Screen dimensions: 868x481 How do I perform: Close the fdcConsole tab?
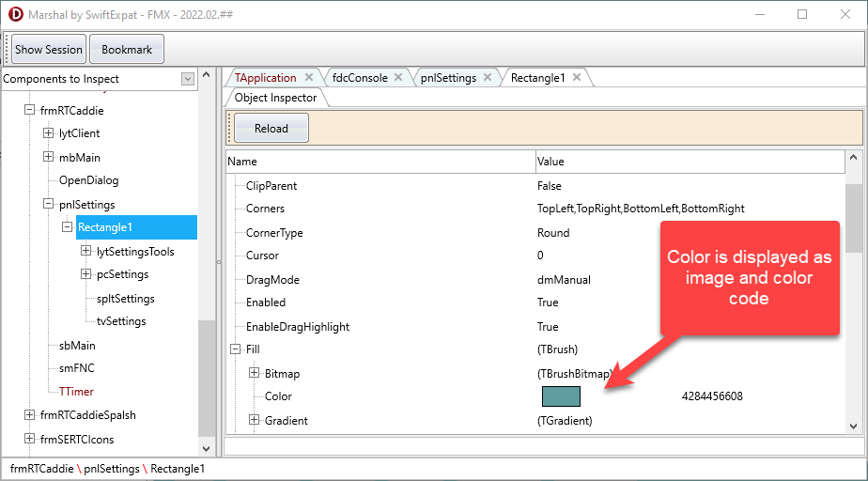tap(398, 78)
